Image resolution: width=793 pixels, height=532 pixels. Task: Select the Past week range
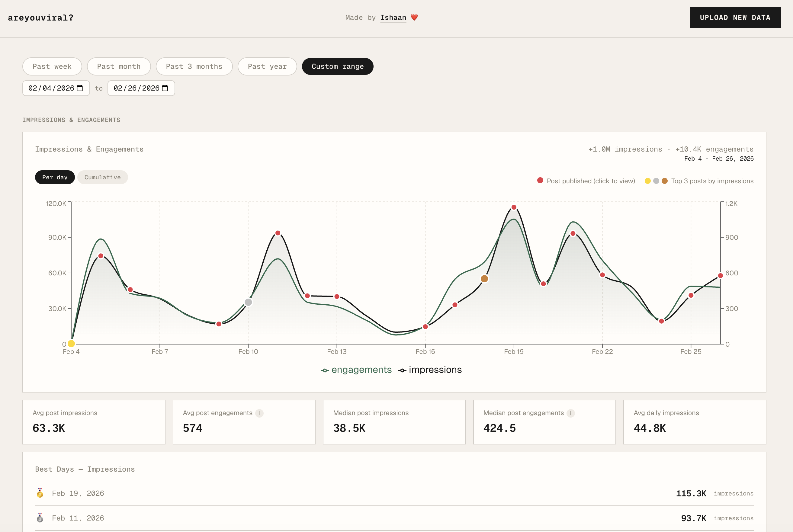[52, 66]
